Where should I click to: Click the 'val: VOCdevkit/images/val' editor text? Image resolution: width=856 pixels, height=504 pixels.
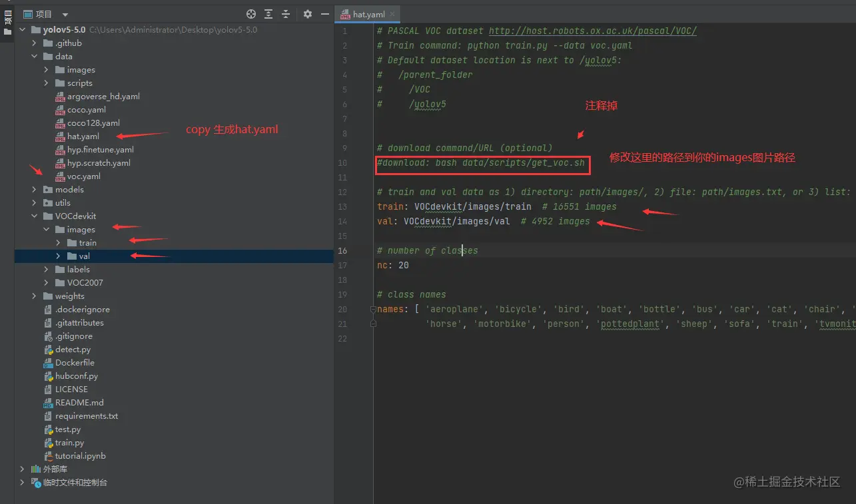click(444, 222)
